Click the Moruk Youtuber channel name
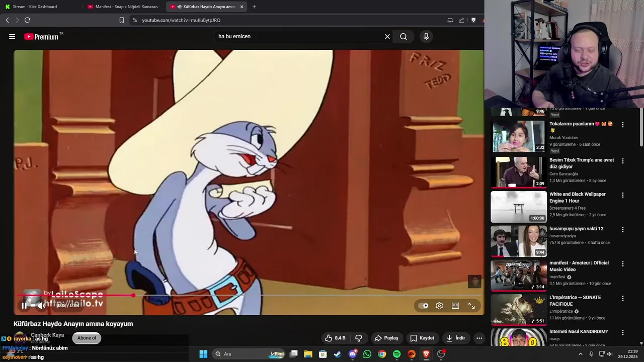Image resolution: width=644 pixels, height=362 pixels. click(x=563, y=138)
